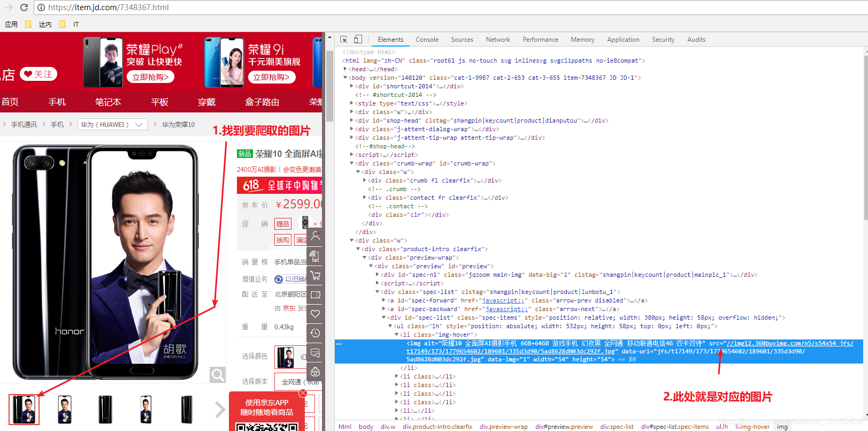Screen dimensions: 868x431
Task: Click the 华为荣耀10 breadcrumb link
Action: click(x=178, y=124)
